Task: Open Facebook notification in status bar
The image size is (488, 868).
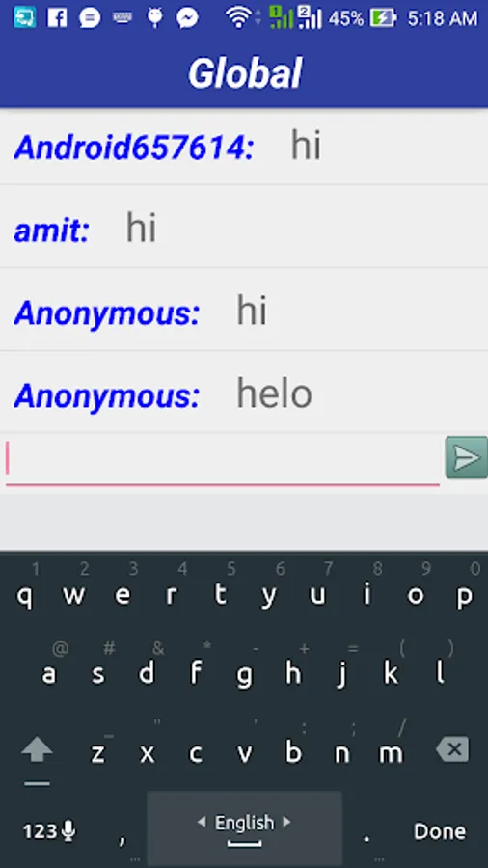Action: coord(57,18)
